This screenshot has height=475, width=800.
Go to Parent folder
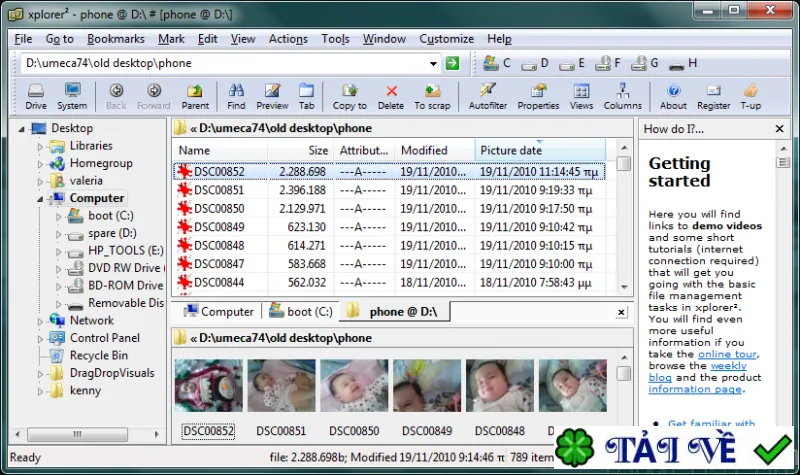coord(195,96)
